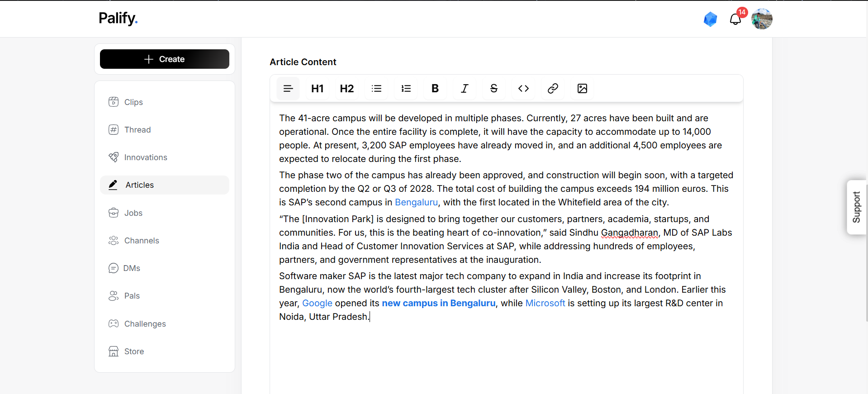Click the Create button
Viewport: 868px width, 394px height.
tap(165, 59)
